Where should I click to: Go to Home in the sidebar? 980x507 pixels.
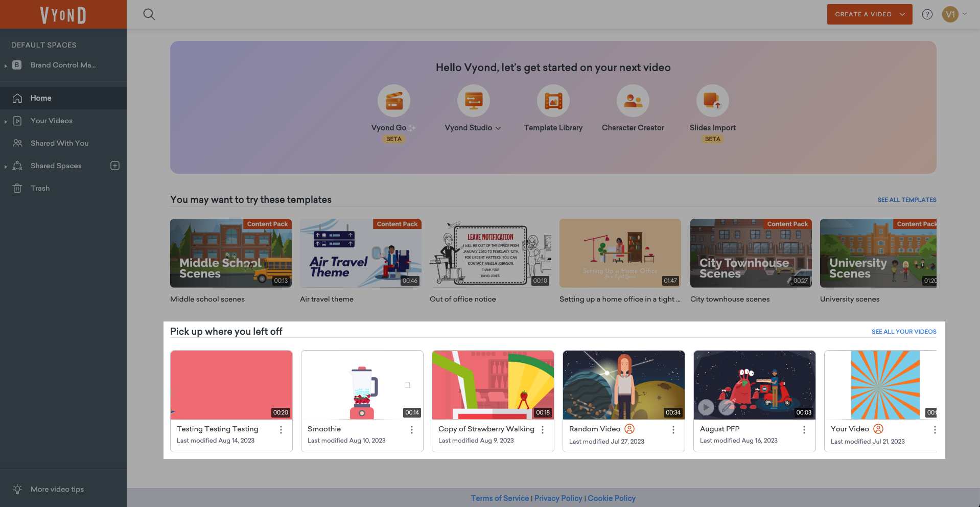[63, 98]
